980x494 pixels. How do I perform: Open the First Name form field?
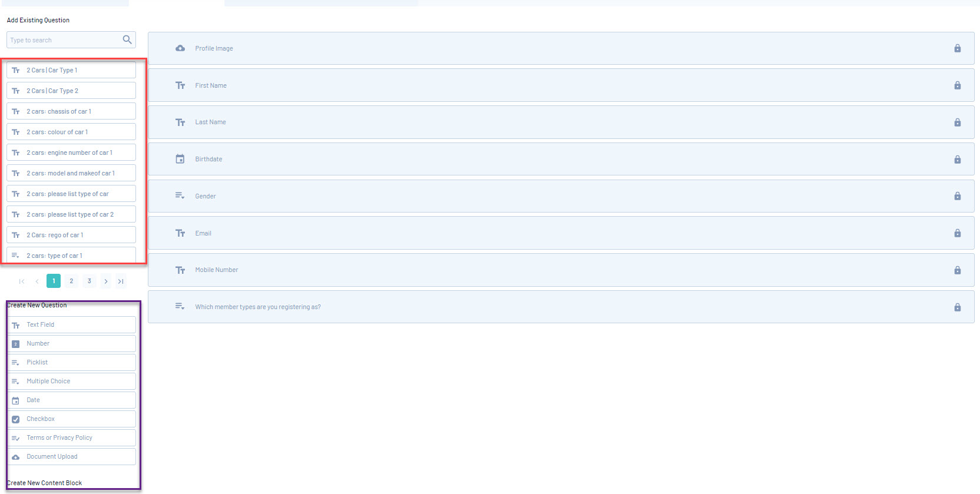click(x=561, y=85)
